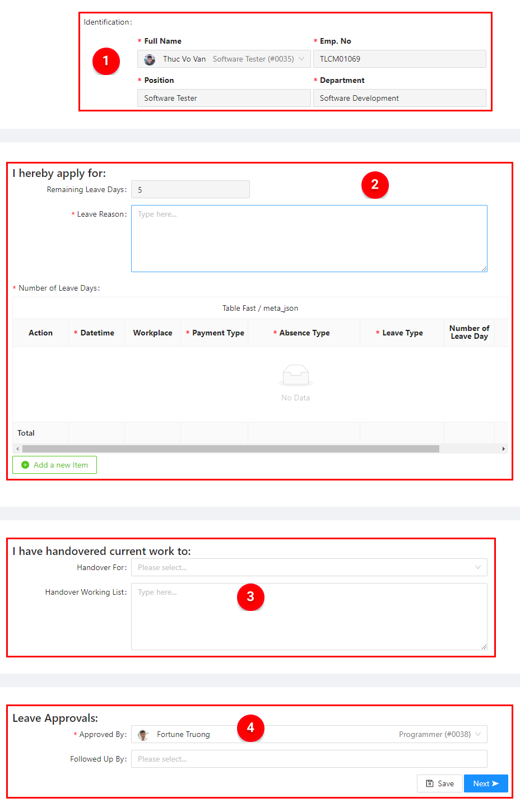The image size is (520, 812).
Task: Click the Absence Type column header
Action: [304, 333]
